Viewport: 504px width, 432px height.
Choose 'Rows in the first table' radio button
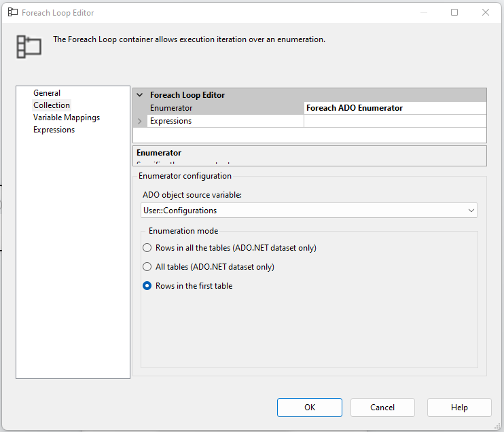(x=147, y=286)
